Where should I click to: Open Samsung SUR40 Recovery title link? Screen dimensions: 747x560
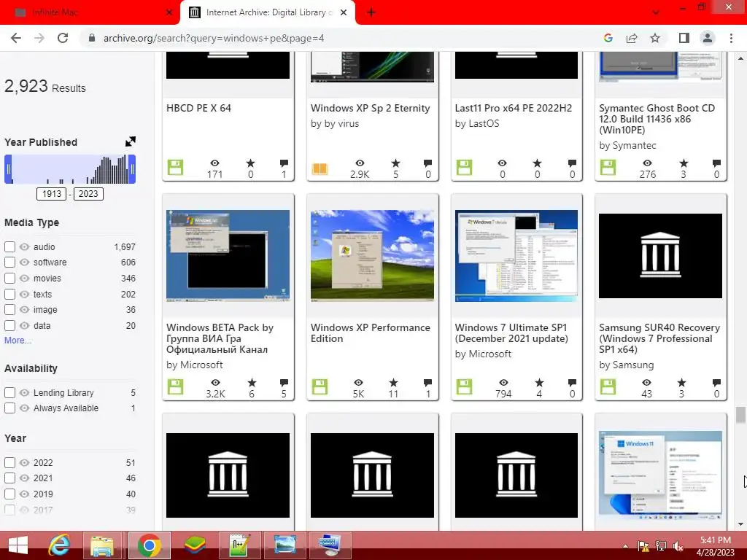pyautogui.click(x=659, y=338)
